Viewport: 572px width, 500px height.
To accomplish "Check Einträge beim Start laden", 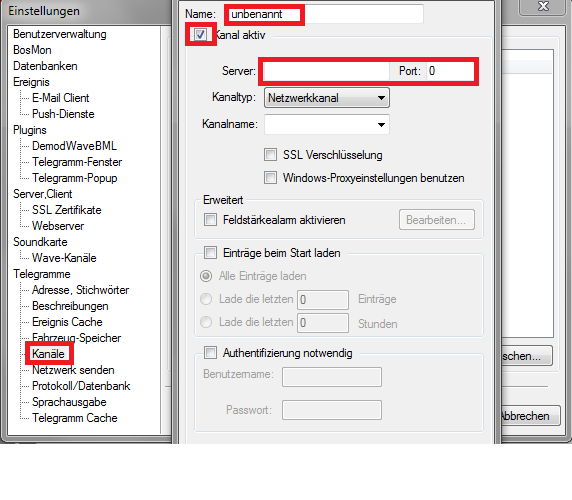I will click(x=210, y=252).
